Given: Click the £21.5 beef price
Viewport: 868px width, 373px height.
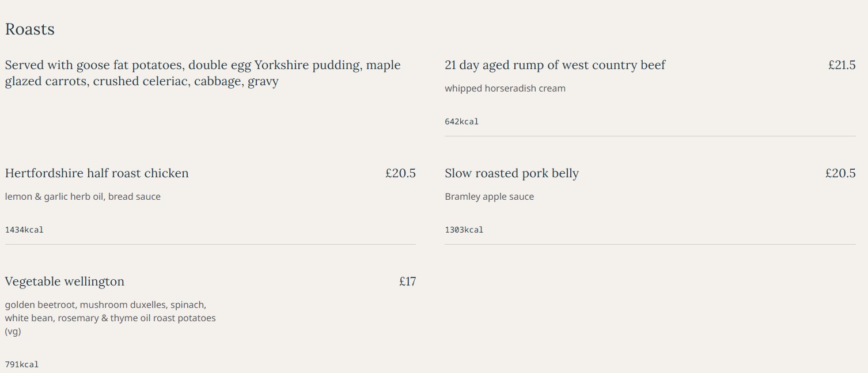Looking at the screenshot, I should 842,65.
